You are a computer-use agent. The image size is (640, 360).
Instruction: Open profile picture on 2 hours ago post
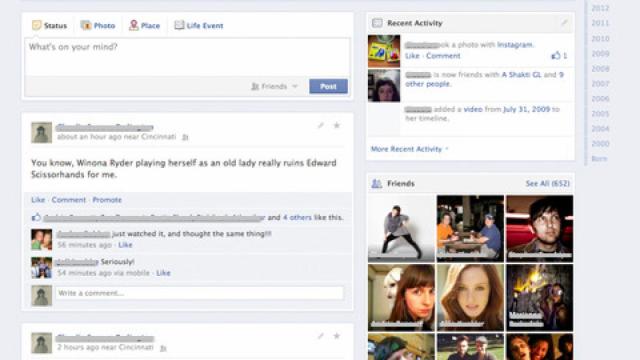(42, 343)
